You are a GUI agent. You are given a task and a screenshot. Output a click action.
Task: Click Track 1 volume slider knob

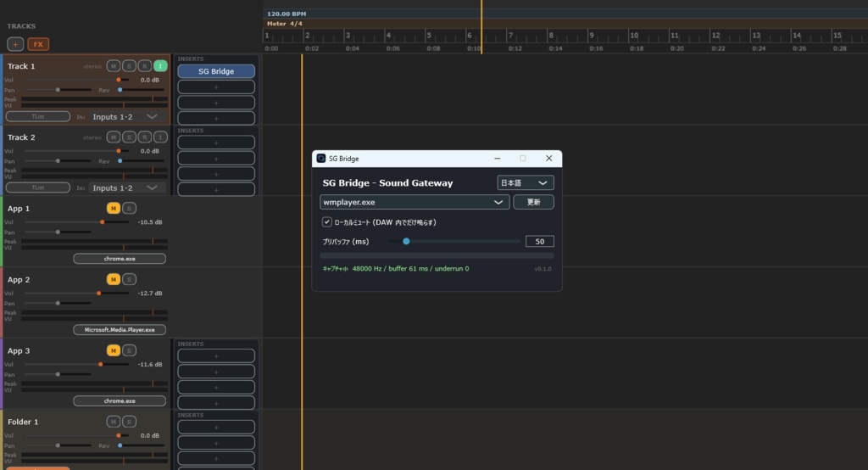coord(119,80)
